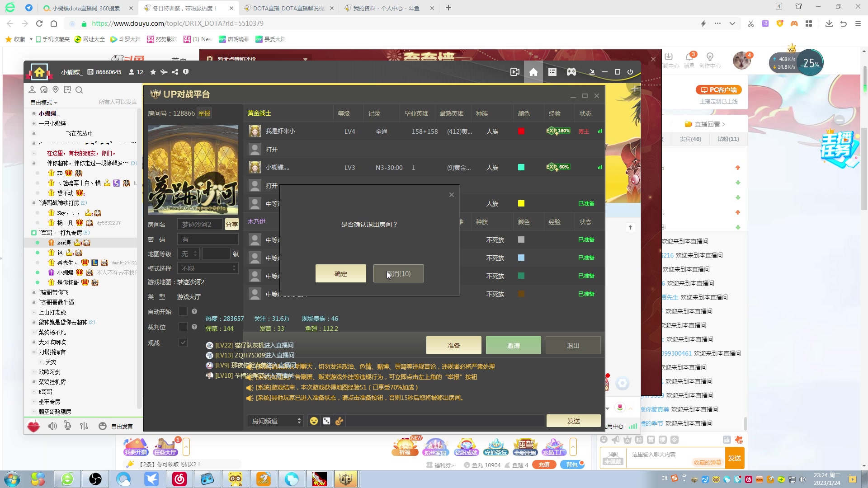Open the emoji picker in room chat
This screenshot has width=868, height=488.
point(314,421)
